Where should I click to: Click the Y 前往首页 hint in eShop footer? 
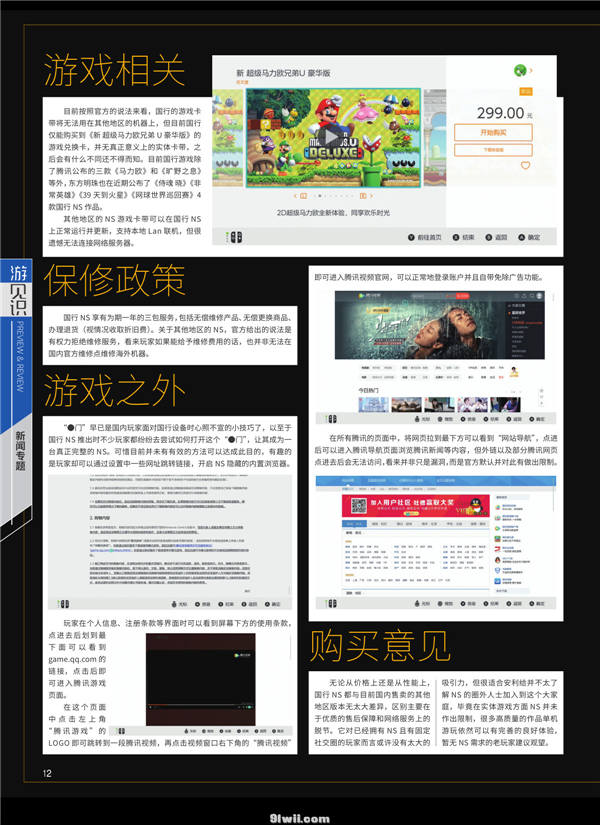(424, 237)
